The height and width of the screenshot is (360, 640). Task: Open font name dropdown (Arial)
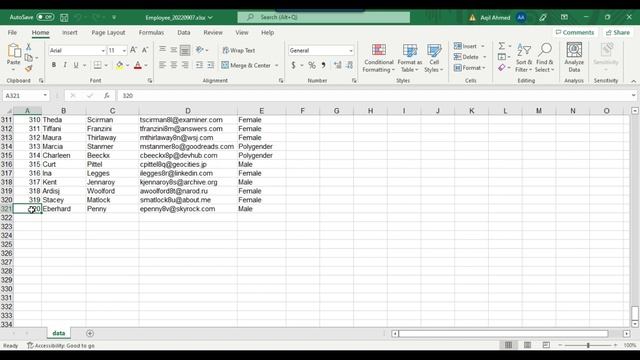point(103,51)
